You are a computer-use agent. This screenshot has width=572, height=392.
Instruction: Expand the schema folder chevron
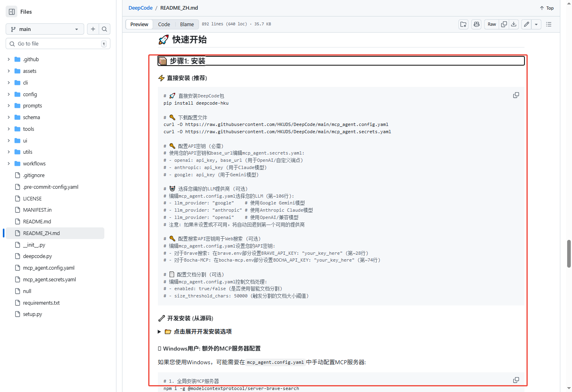click(x=8, y=117)
